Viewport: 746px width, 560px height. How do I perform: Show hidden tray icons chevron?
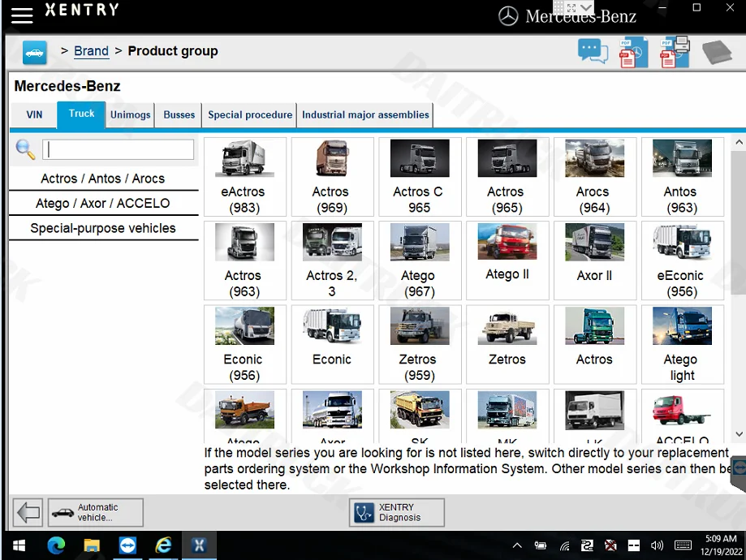pyautogui.click(x=517, y=545)
